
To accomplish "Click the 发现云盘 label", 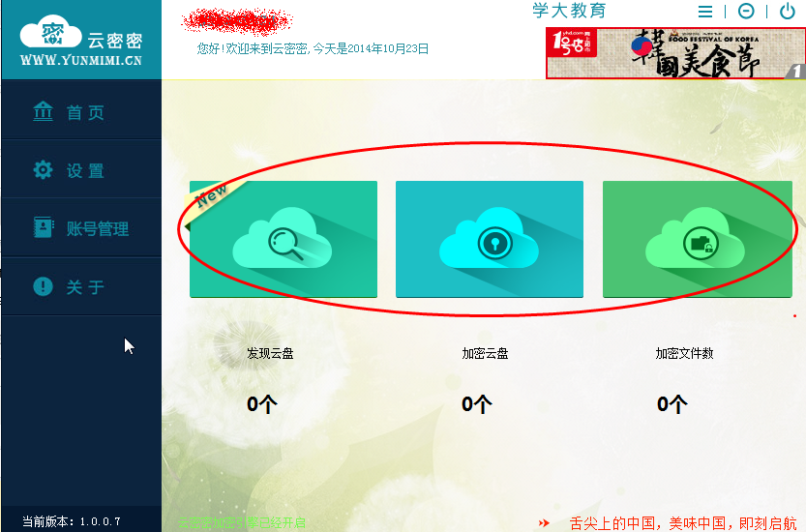I will (270, 353).
